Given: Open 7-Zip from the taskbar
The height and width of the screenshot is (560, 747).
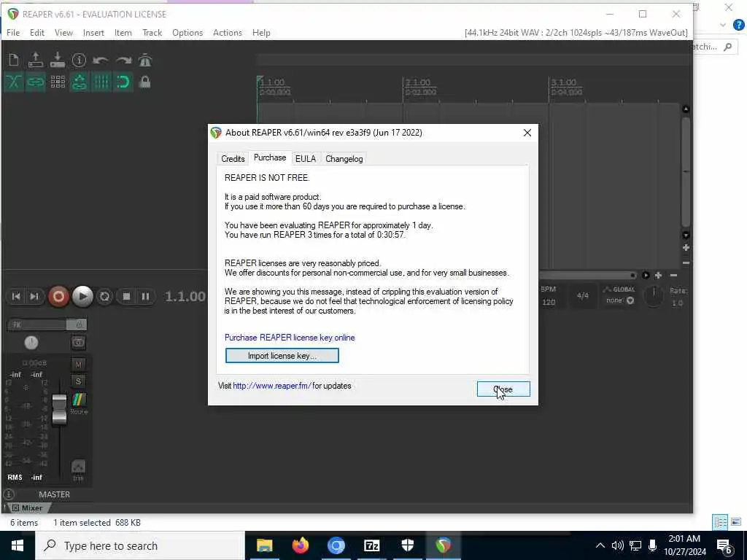Looking at the screenshot, I should pyautogui.click(x=371, y=545).
